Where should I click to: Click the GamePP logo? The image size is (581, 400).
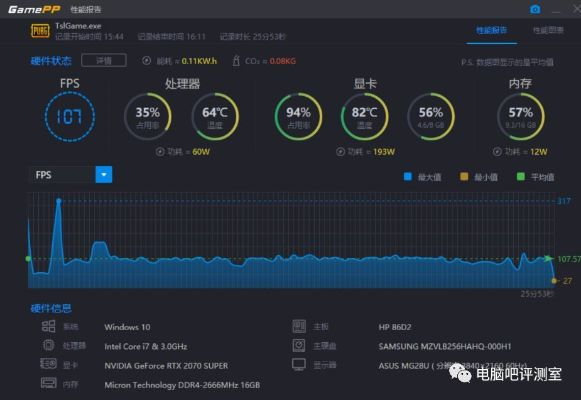34,9
